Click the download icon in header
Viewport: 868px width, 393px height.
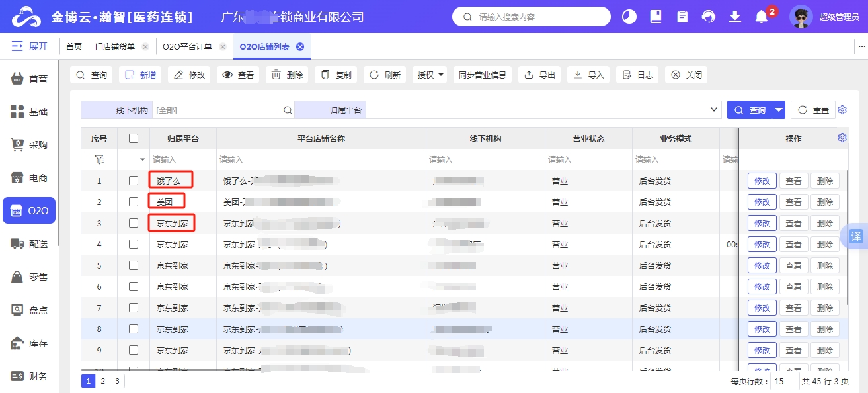point(735,17)
